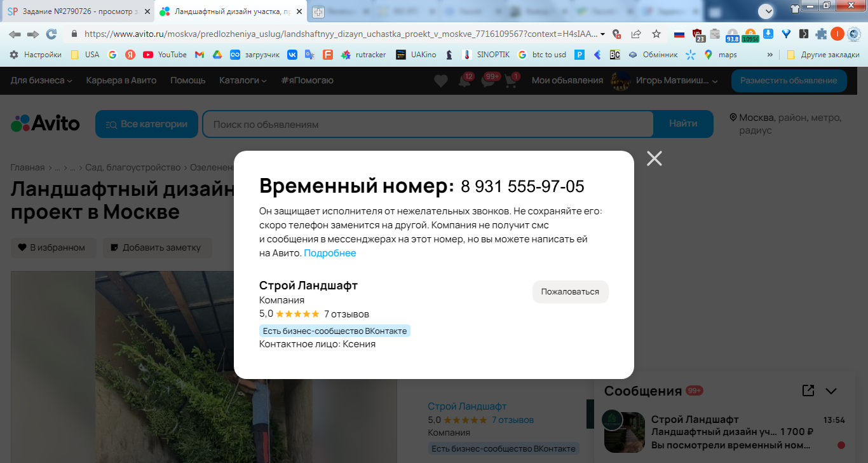Open the rutracker bookmark
Screen dimensions: 868x463
(x=363, y=55)
